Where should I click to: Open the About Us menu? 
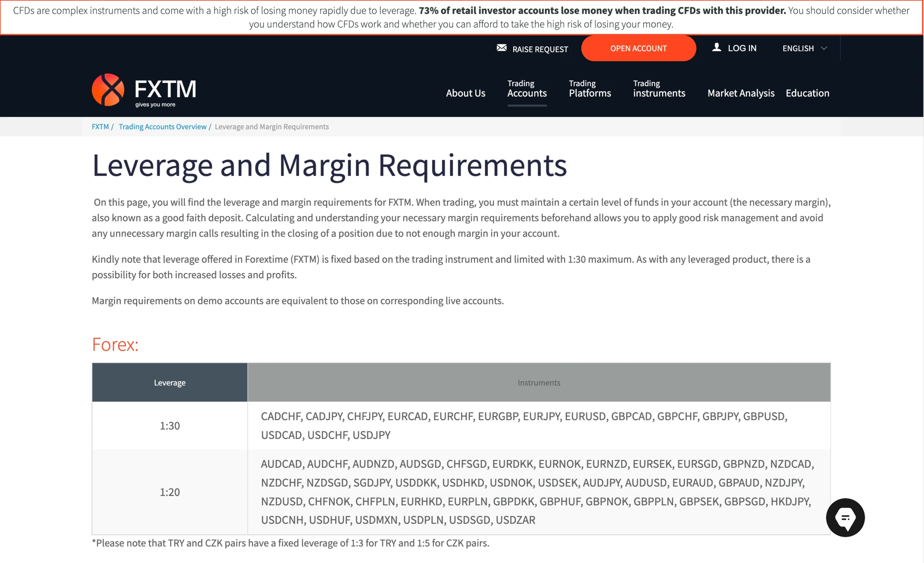[x=465, y=93]
